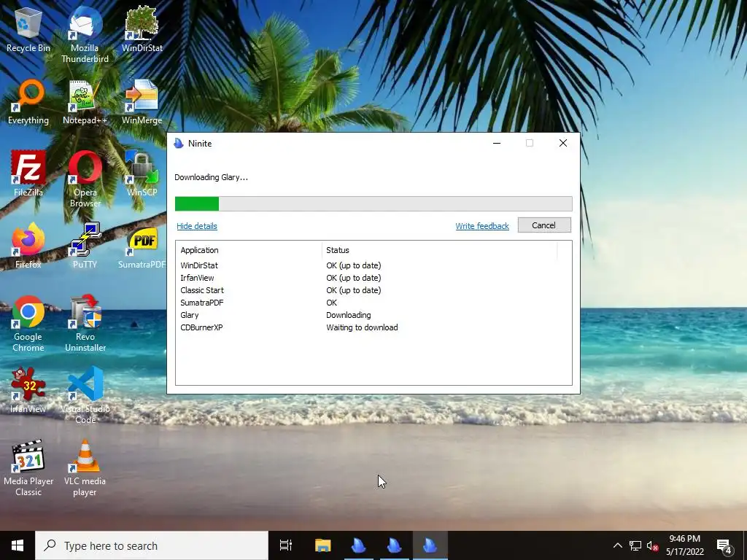Click the taskbar search box
747x560 pixels.
[x=152, y=545]
